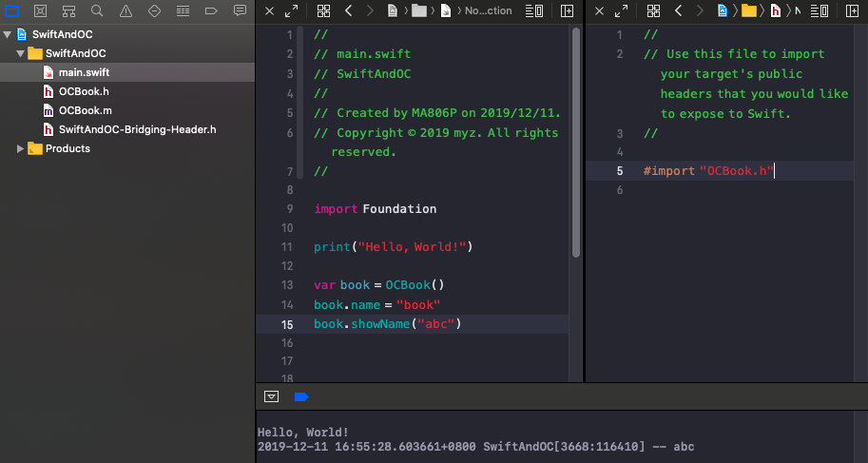
Task: Collapse the SwiftAndOC yellow group folder
Action: [x=21, y=53]
